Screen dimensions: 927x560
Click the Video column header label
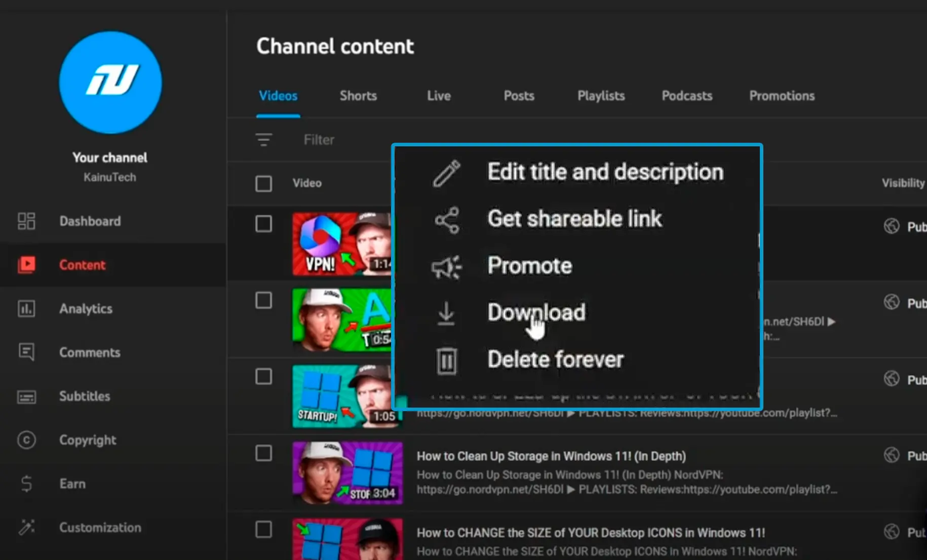click(307, 183)
